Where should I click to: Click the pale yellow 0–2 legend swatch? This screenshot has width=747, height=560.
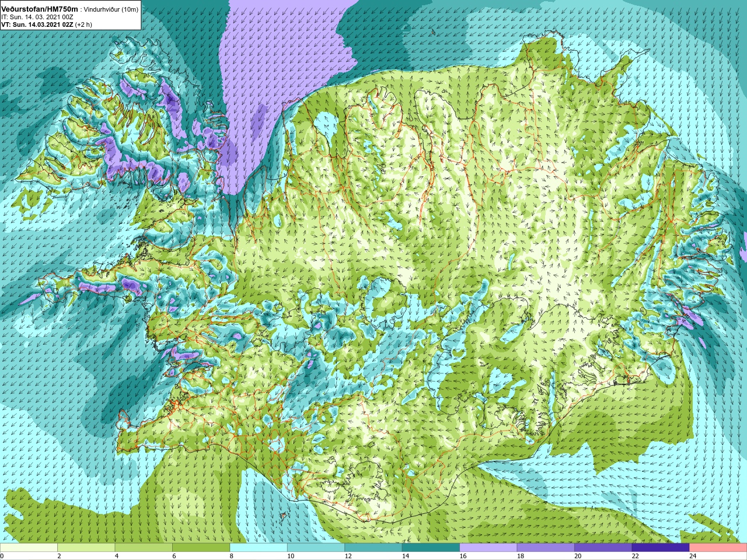29,548
